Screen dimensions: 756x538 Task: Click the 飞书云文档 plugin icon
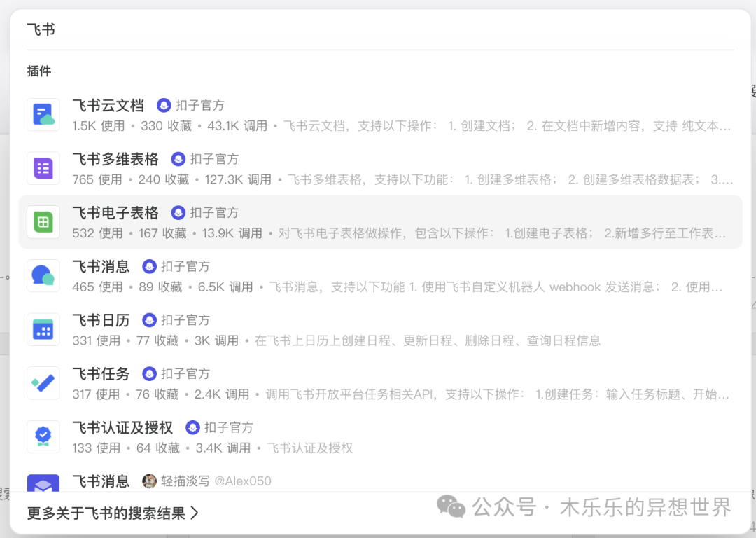(x=43, y=115)
